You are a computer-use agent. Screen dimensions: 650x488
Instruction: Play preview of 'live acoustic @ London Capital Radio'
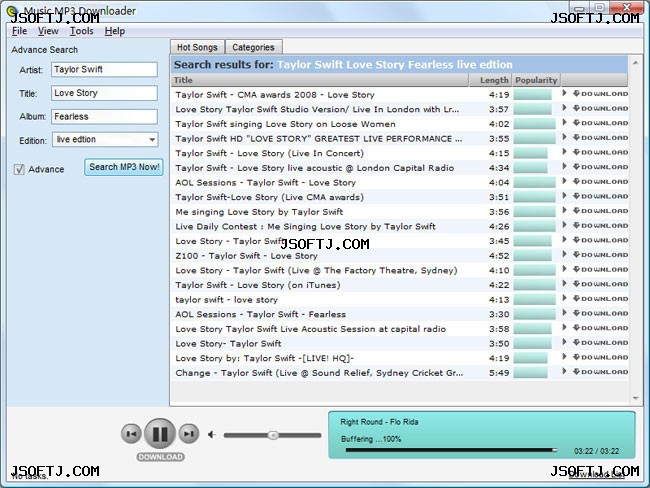point(564,166)
